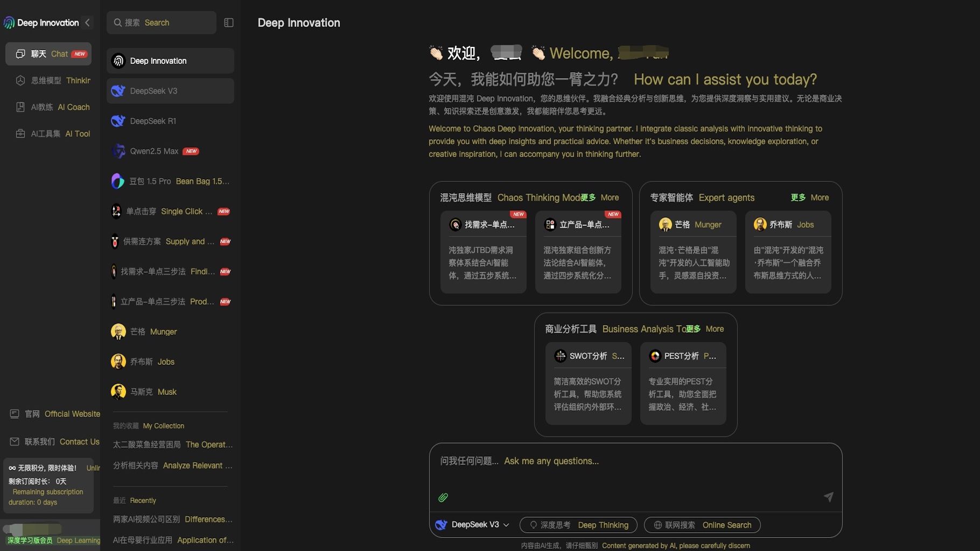Click More in Business Analysis Tool section
Viewport: 980px width, 551px height.
pyautogui.click(x=705, y=329)
